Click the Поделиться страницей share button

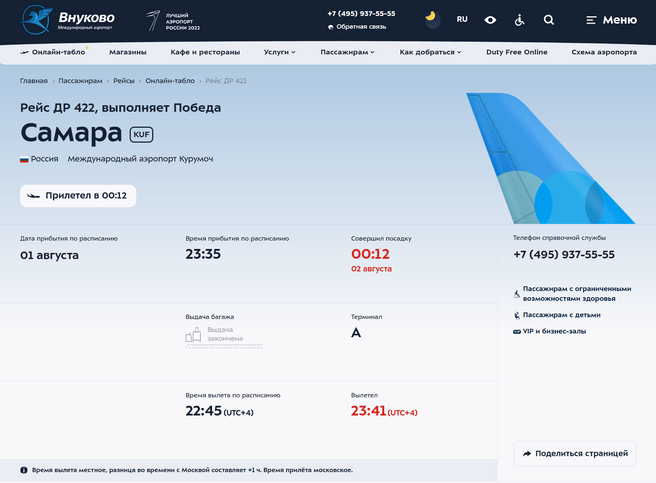click(575, 453)
